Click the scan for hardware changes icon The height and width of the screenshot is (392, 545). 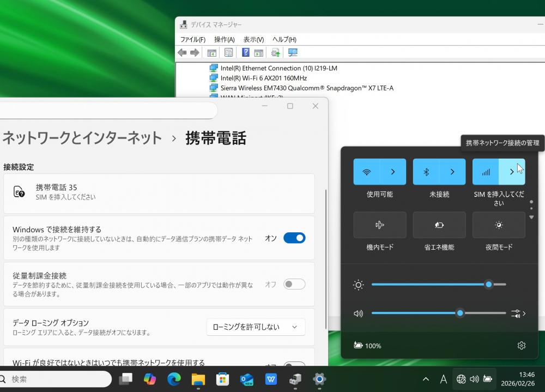(293, 52)
